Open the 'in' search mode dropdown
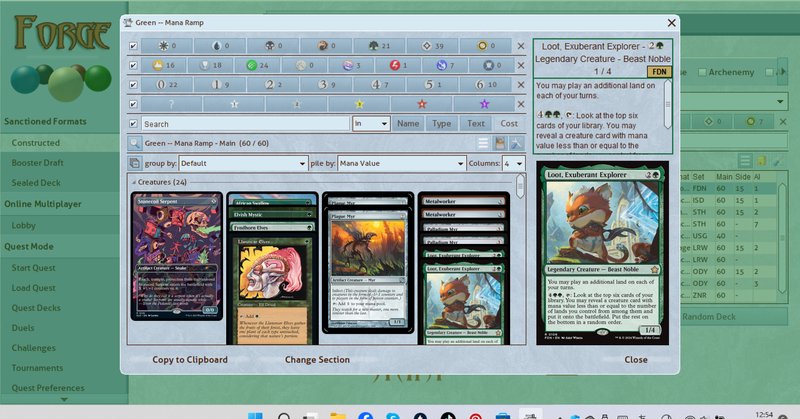800x419 pixels. click(371, 124)
